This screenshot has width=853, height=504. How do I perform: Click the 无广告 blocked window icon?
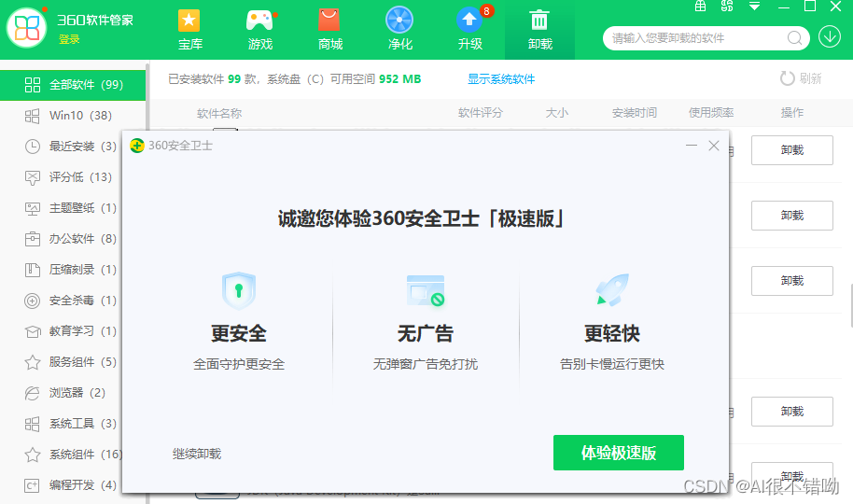pos(426,290)
